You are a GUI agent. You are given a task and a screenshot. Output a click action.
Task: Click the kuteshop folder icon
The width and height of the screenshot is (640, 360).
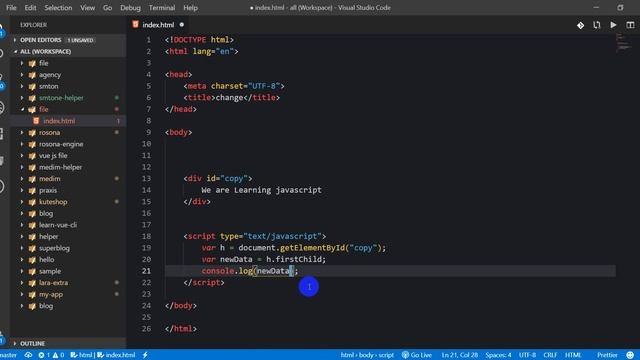coord(32,202)
